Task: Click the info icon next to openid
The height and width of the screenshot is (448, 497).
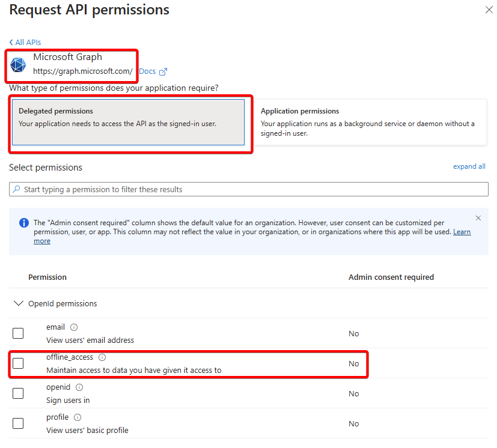Action: [x=79, y=387]
